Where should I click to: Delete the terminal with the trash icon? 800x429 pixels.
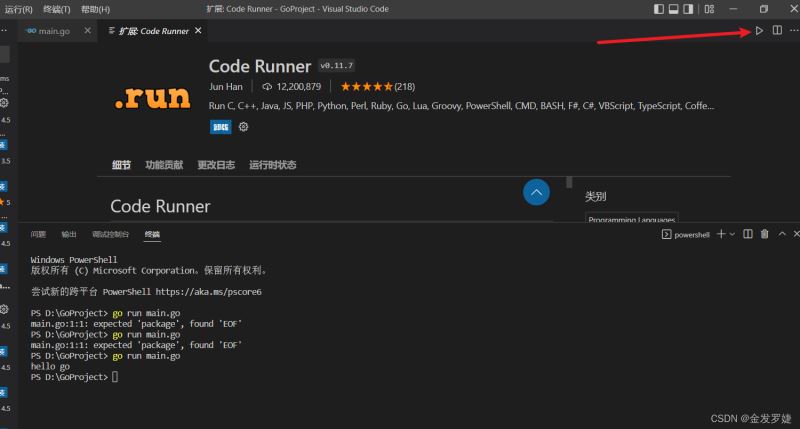pyautogui.click(x=764, y=234)
